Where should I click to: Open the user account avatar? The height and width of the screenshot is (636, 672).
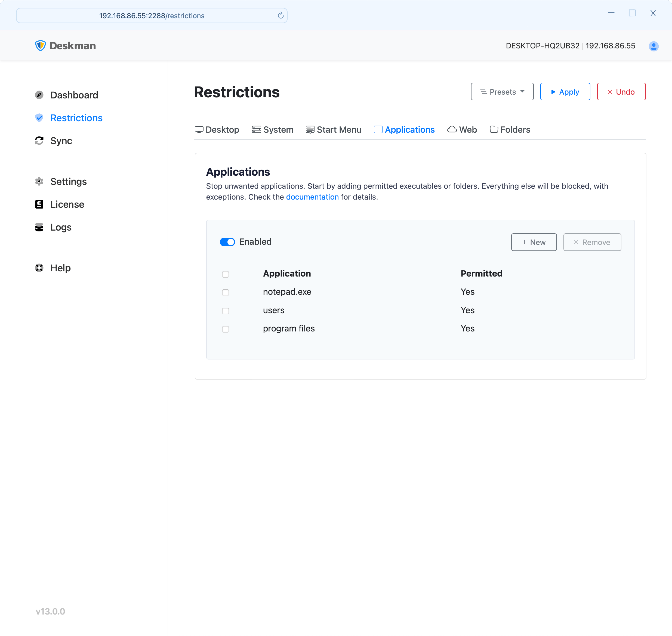[653, 46]
